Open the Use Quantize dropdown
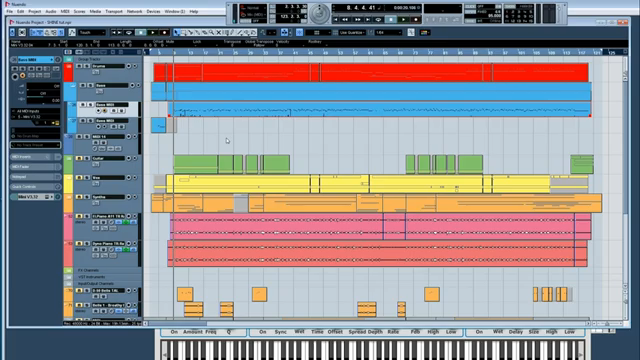The height and width of the screenshot is (360, 640). pos(352,33)
